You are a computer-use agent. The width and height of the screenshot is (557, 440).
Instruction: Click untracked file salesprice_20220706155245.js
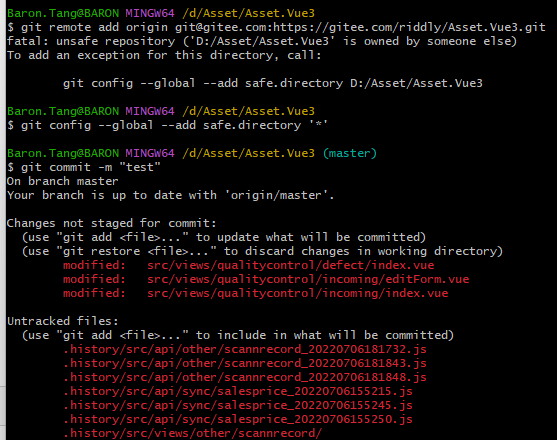pos(238,405)
